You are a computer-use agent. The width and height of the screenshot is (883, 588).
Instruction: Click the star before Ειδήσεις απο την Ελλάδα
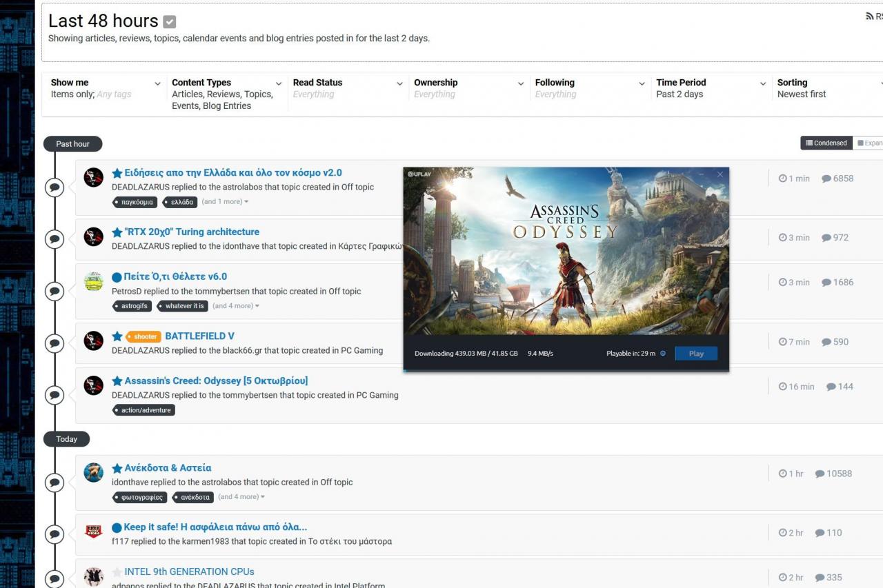click(117, 173)
